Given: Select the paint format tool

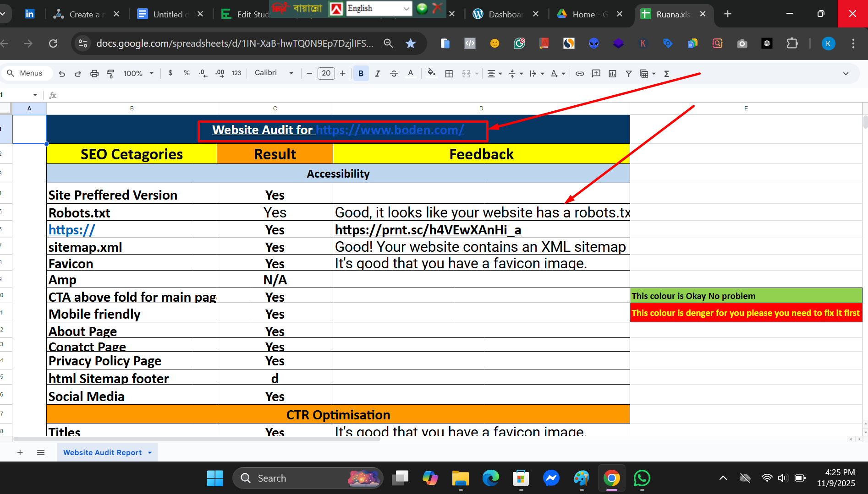Looking at the screenshot, I should (x=110, y=73).
